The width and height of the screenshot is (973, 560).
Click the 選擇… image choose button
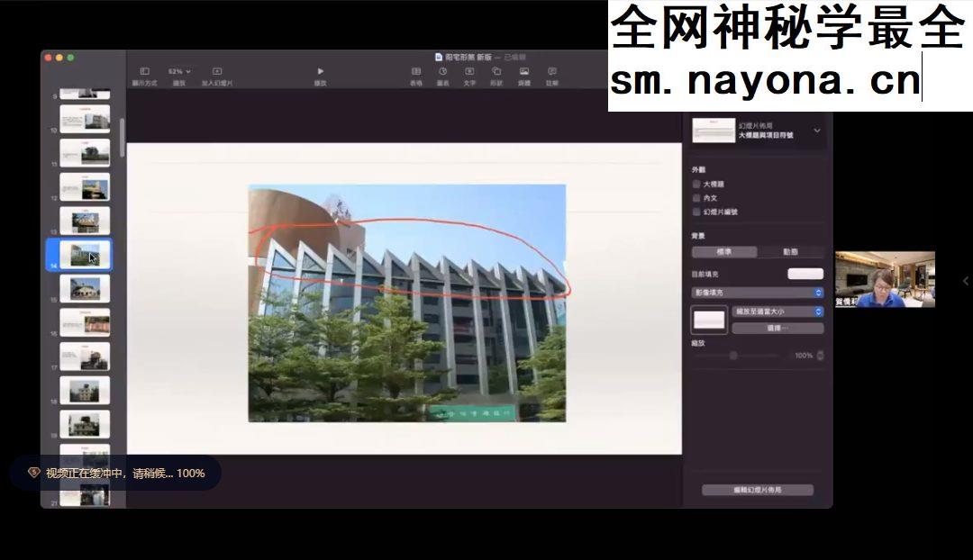pyautogui.click(x=778, y=328)
